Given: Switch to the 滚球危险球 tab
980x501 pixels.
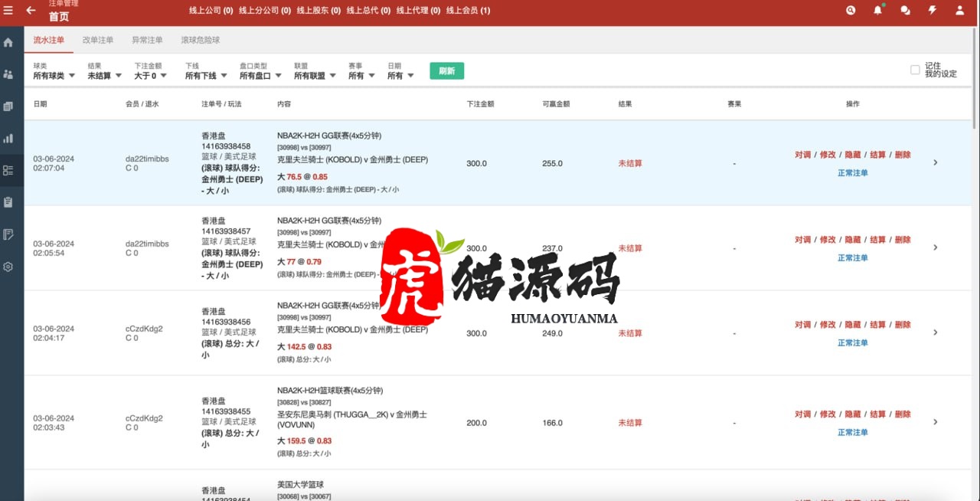Looking at the screenshot, I should [201, 40].
